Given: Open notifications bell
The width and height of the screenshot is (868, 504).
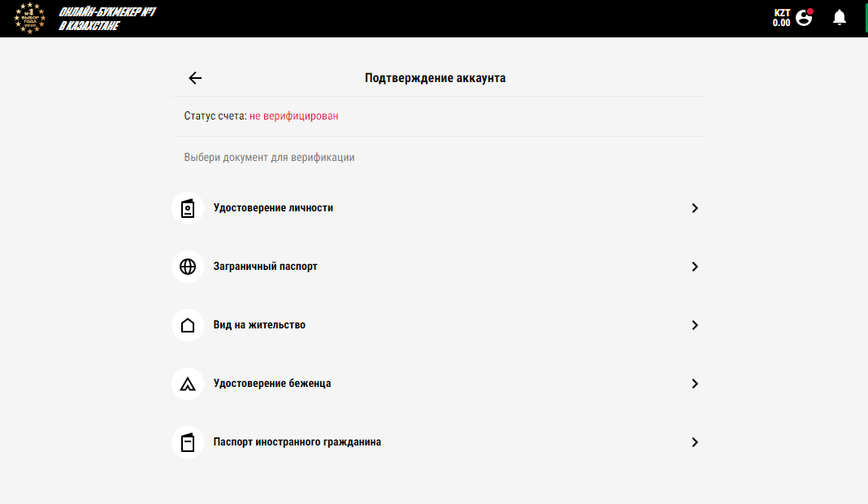Looking at the screenshot, I should (x=840, y=18).
